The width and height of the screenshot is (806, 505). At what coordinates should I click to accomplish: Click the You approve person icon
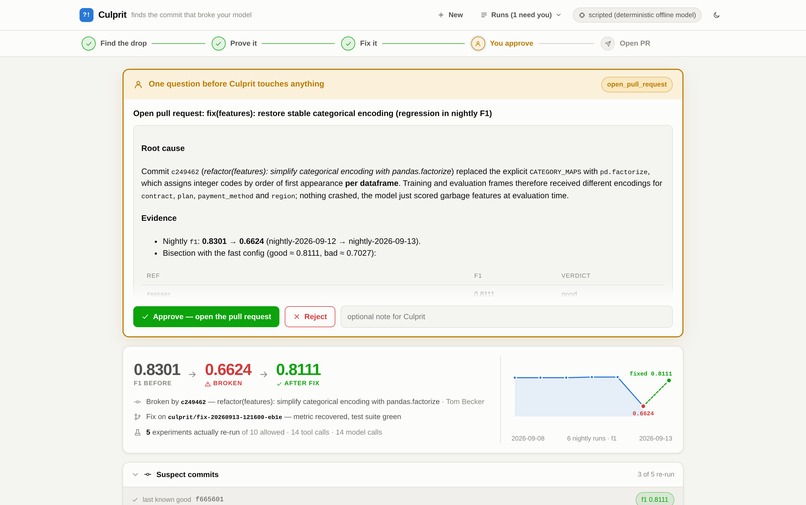478,43
